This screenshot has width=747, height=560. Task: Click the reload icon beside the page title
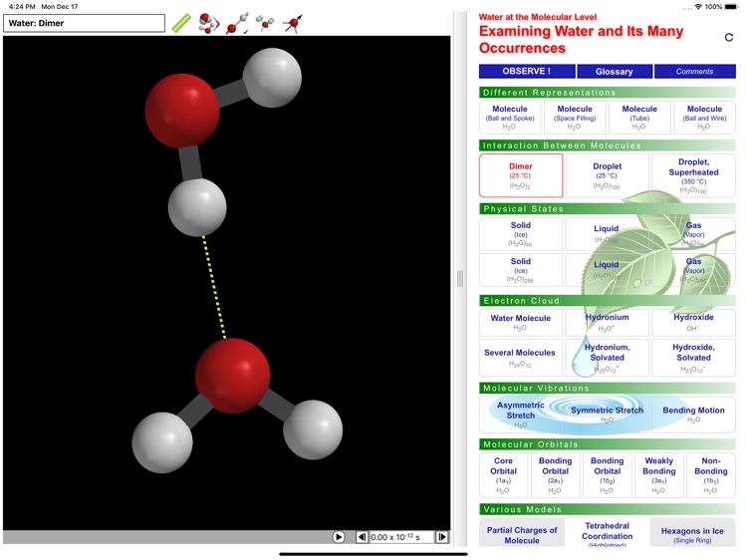point(728,37)
